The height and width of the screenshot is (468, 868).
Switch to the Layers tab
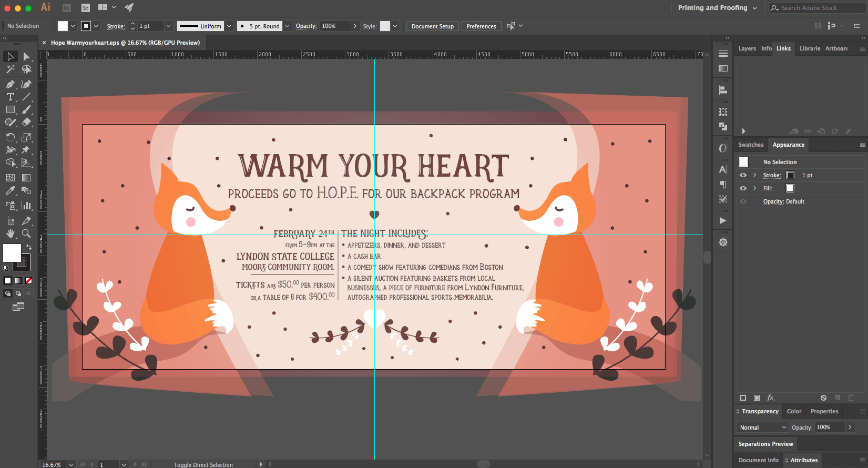pyautogui.click(x=747, y=48)
